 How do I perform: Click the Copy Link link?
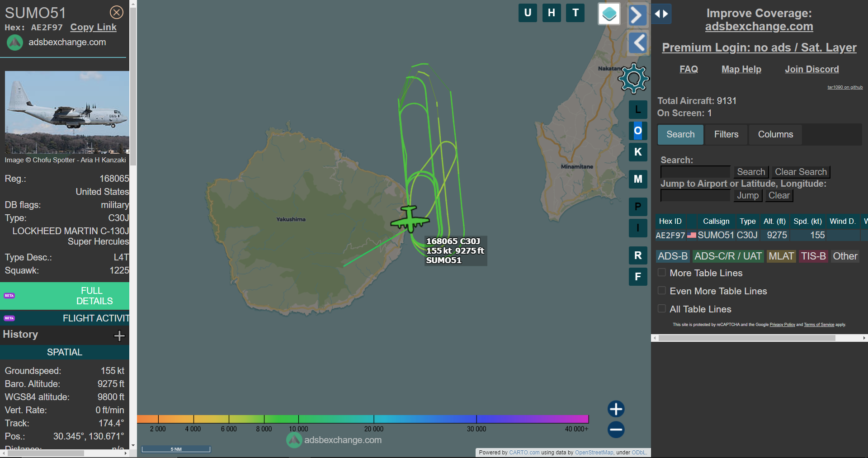(93, 27)
